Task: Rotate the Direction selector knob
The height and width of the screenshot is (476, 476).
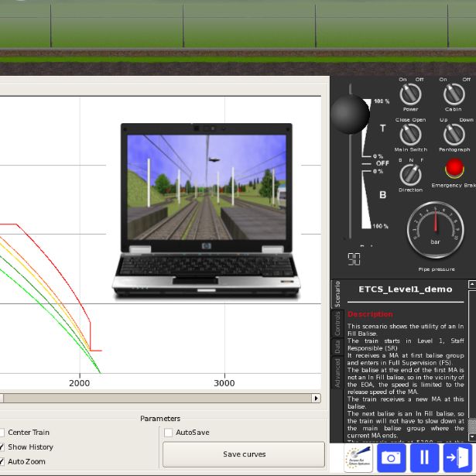Action: [410, 175]
